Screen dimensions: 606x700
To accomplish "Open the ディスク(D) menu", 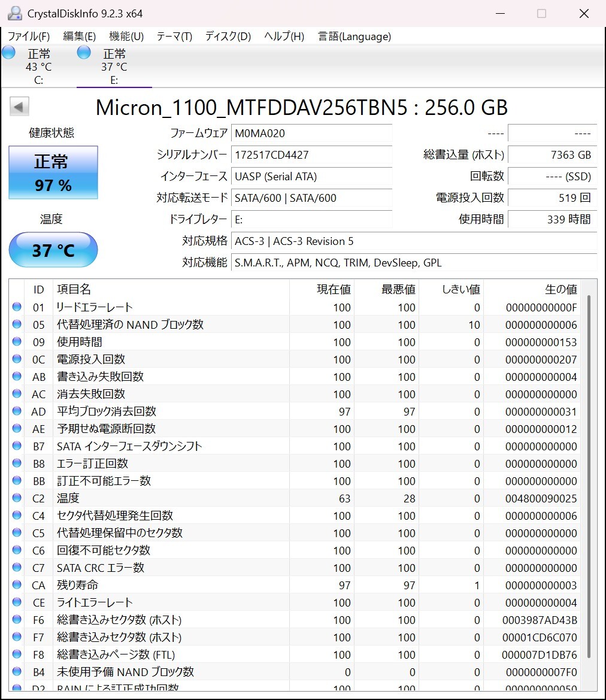I will [x=227, y=37].
